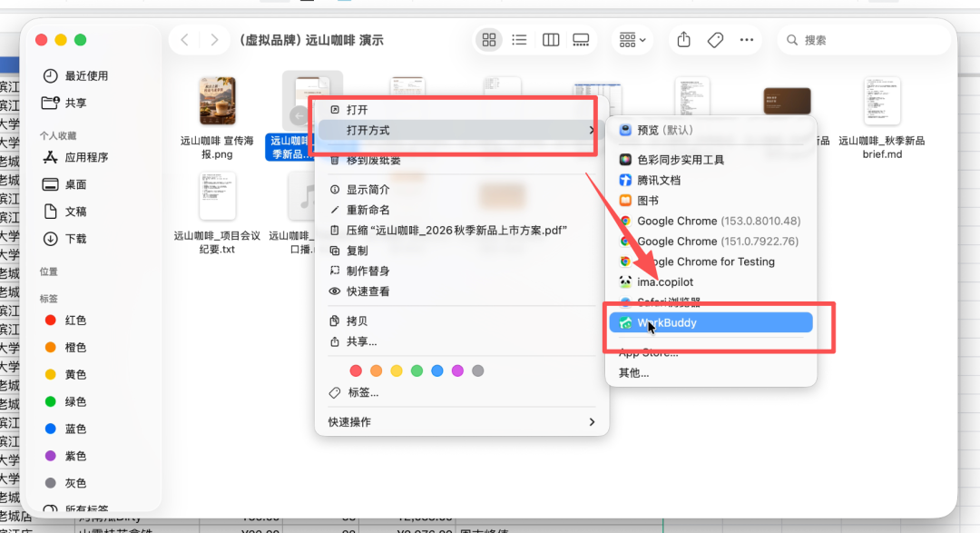Viewport: 980px width, 533px height.
Task: Choose 快速查看 in the context menu
Action: 461,291
